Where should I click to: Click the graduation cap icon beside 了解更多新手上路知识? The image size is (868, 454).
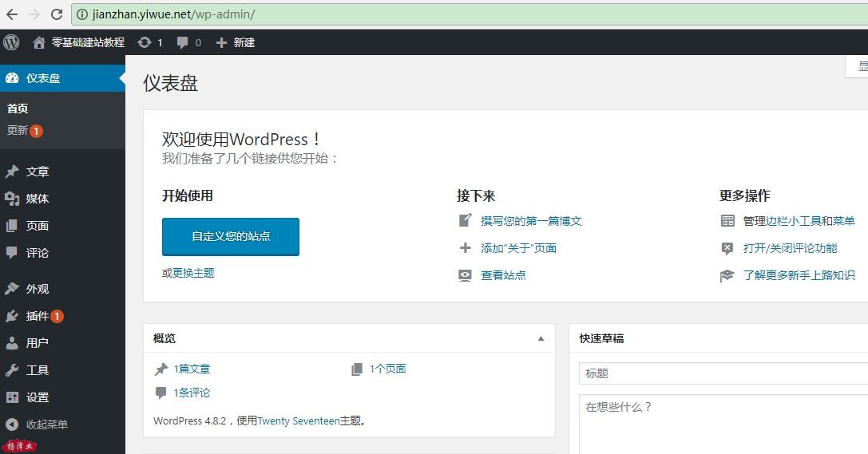(727, 275)
